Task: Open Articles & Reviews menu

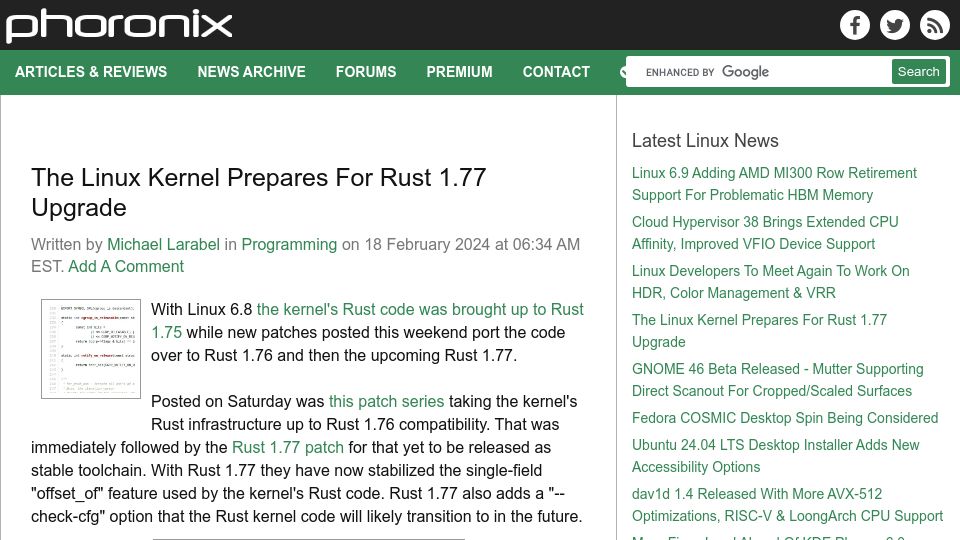Action: pos(91,72)
